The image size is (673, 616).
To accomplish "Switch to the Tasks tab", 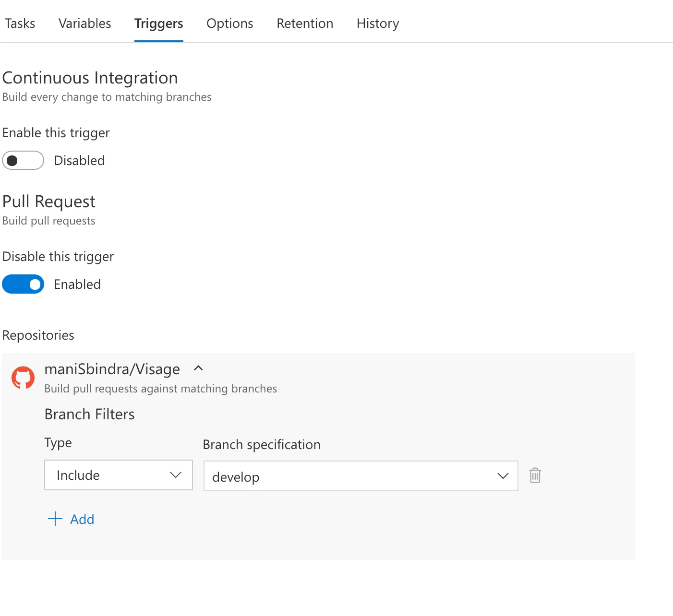I will point(20,23).
